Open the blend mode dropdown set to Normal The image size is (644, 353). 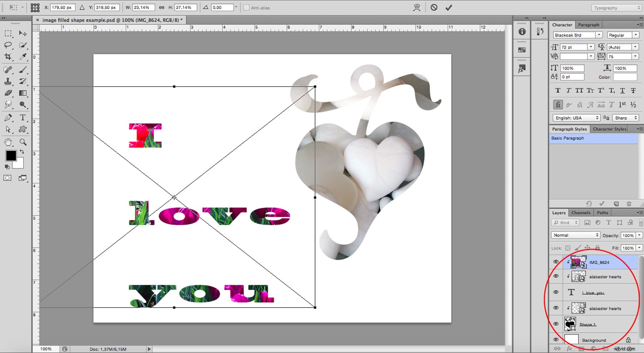[575, 235]
